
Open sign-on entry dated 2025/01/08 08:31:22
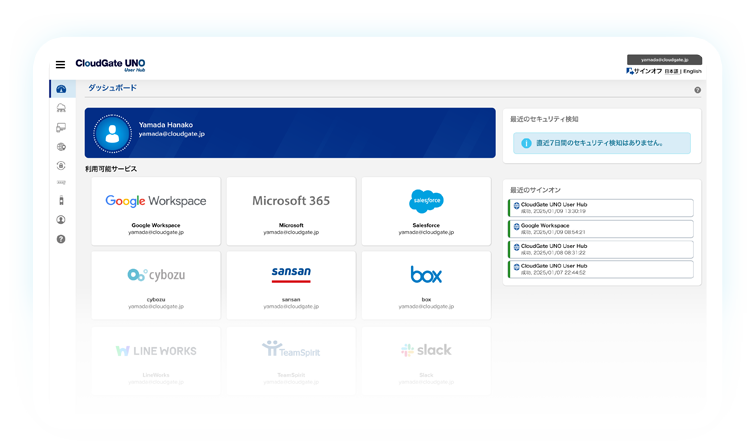tap(601, 250)
